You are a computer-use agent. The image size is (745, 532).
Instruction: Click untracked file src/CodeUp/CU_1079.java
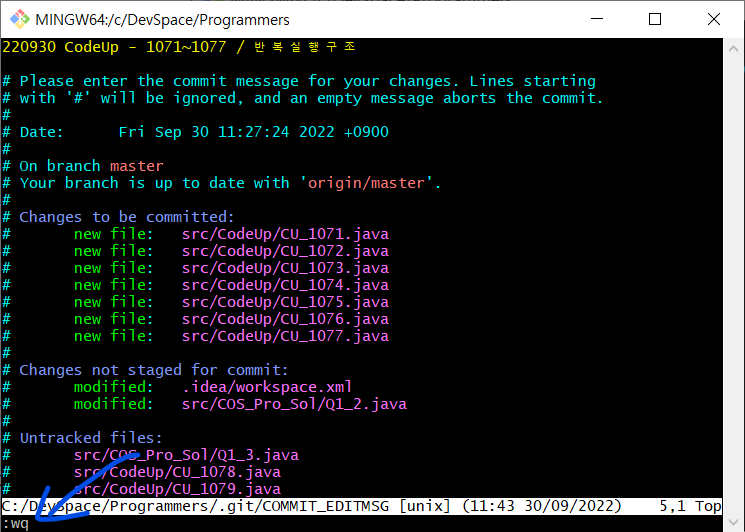(177, 489)
